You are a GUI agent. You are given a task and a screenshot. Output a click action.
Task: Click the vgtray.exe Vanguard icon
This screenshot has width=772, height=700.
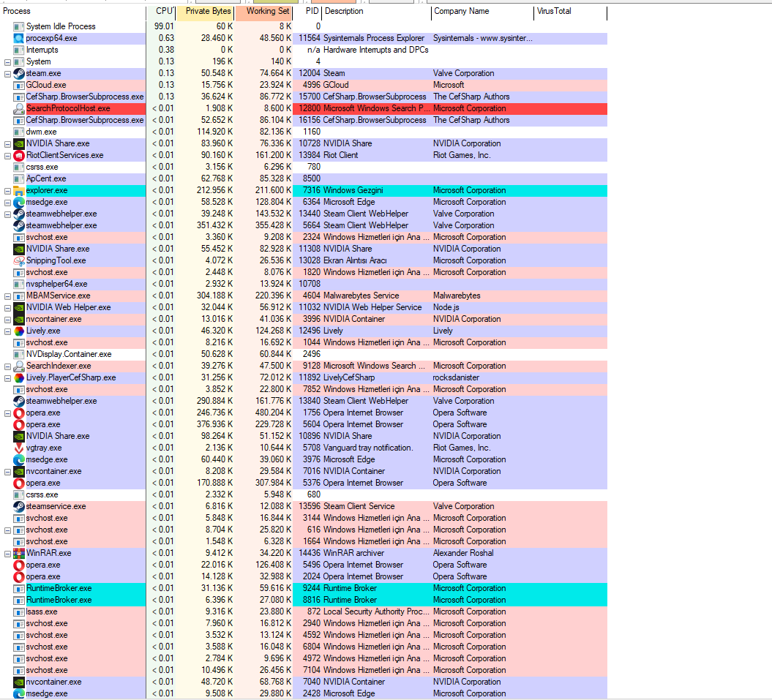pos(19,448)
